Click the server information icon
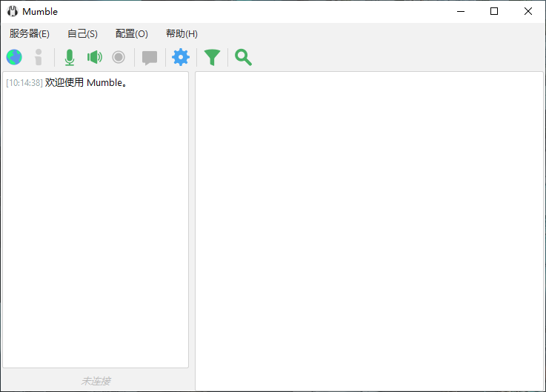 click(39, 57)
